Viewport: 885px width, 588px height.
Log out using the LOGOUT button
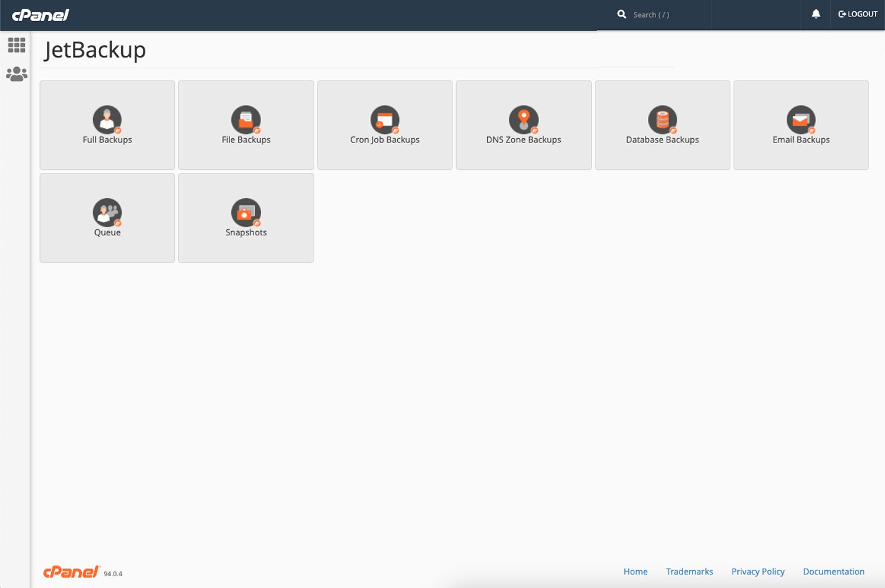858,14
